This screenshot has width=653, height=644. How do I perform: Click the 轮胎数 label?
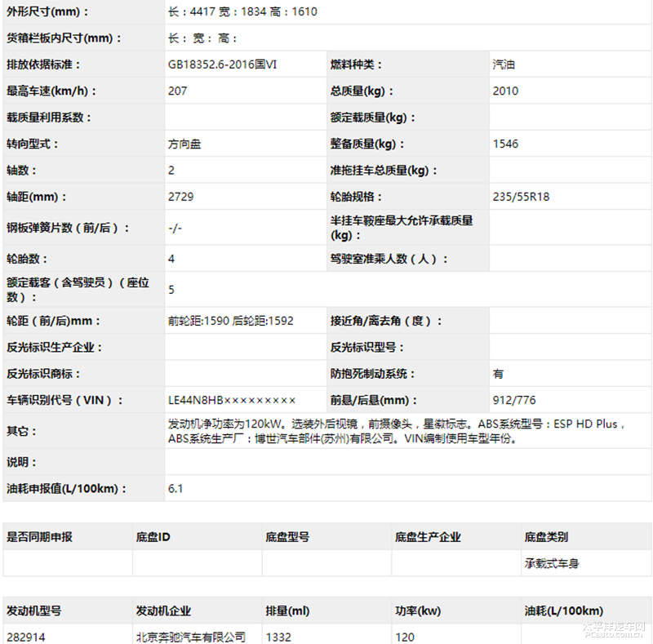pos(27,259)
